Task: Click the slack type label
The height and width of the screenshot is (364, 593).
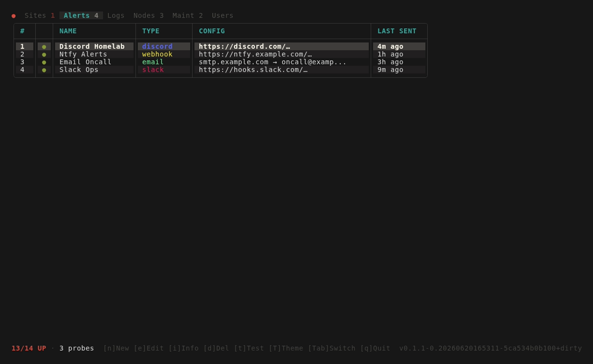Action: coord(153,69)
